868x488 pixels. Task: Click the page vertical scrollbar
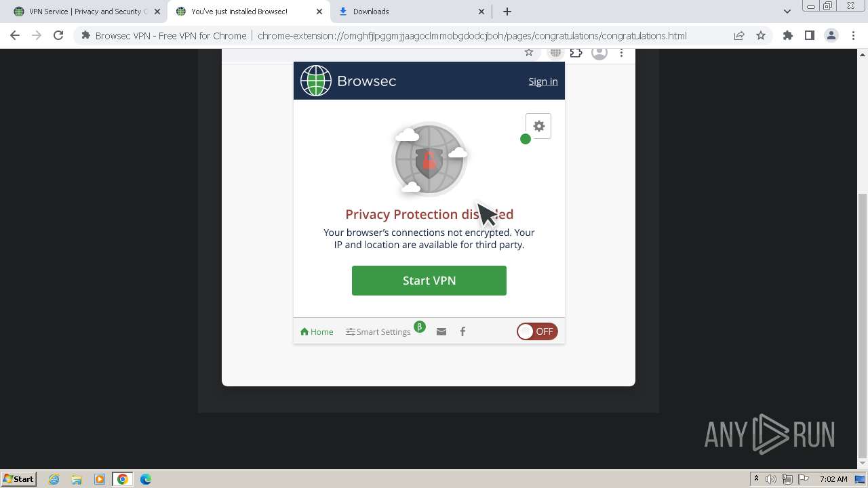(863, 325)
